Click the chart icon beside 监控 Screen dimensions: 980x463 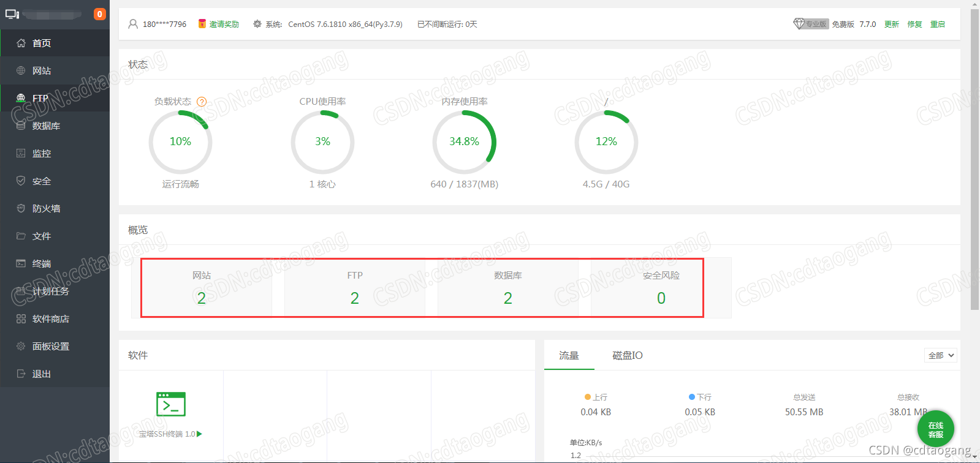(x=21, y=153)
